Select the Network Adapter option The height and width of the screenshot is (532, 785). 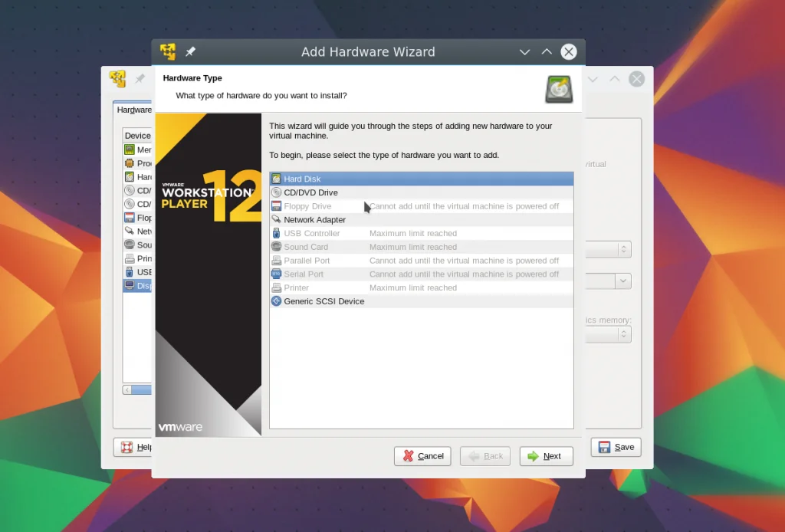coord(422,219)
